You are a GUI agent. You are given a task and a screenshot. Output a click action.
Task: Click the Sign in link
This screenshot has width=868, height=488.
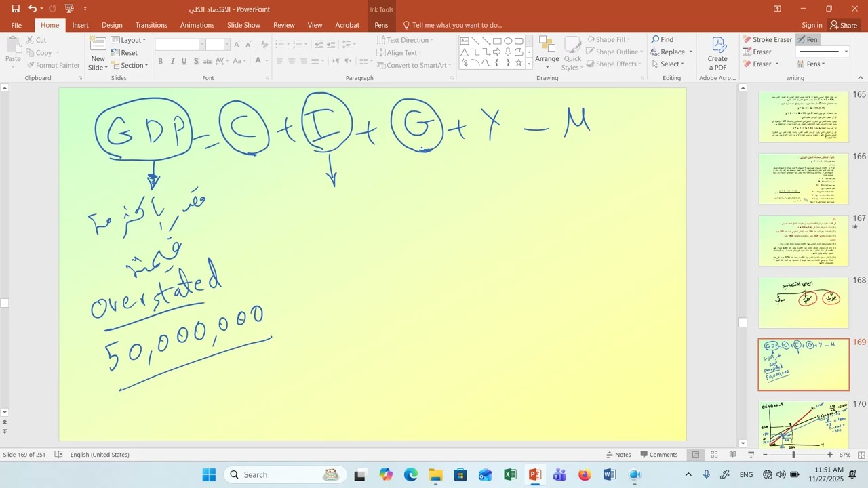(812, 25)
